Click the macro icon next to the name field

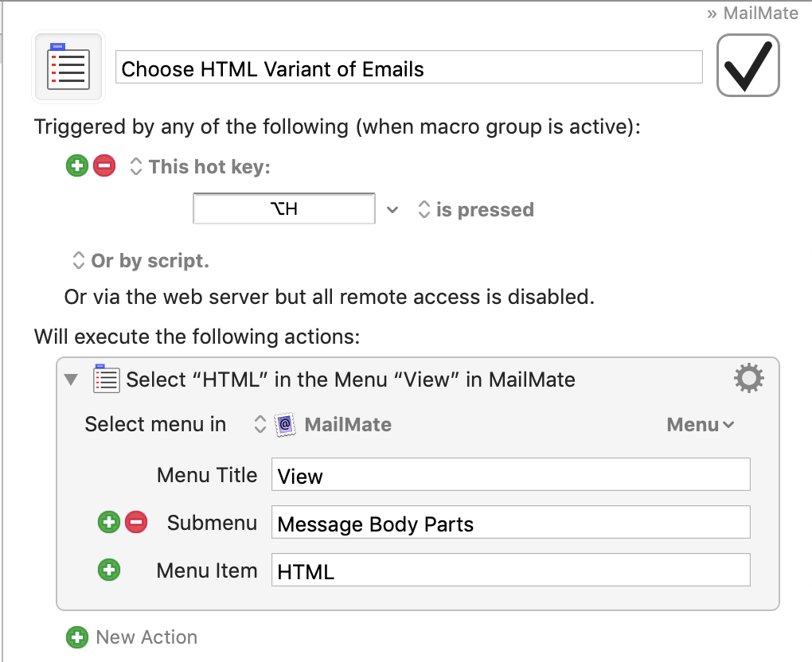(x=68, y=67)
